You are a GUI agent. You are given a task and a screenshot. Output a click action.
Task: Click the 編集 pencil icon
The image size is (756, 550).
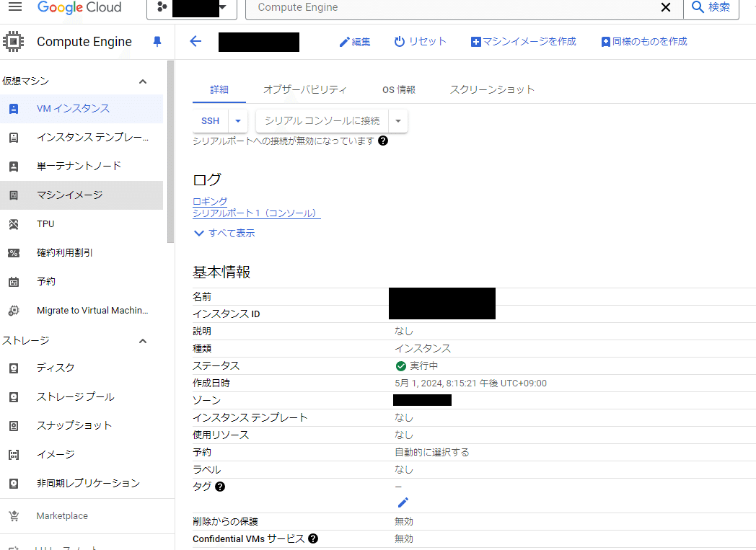click(x=345, y=42)
